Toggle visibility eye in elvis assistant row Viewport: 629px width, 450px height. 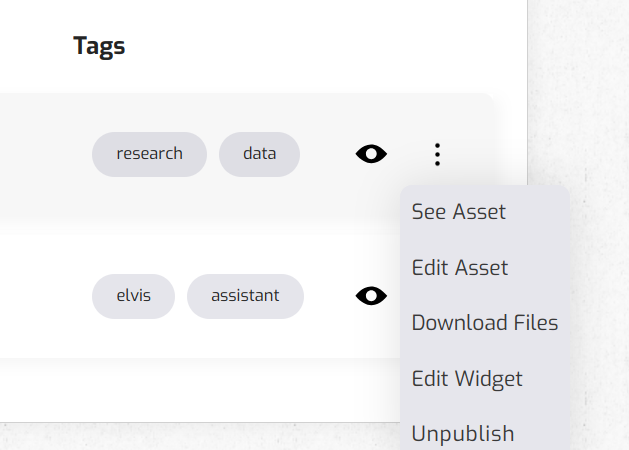[371, 296]
